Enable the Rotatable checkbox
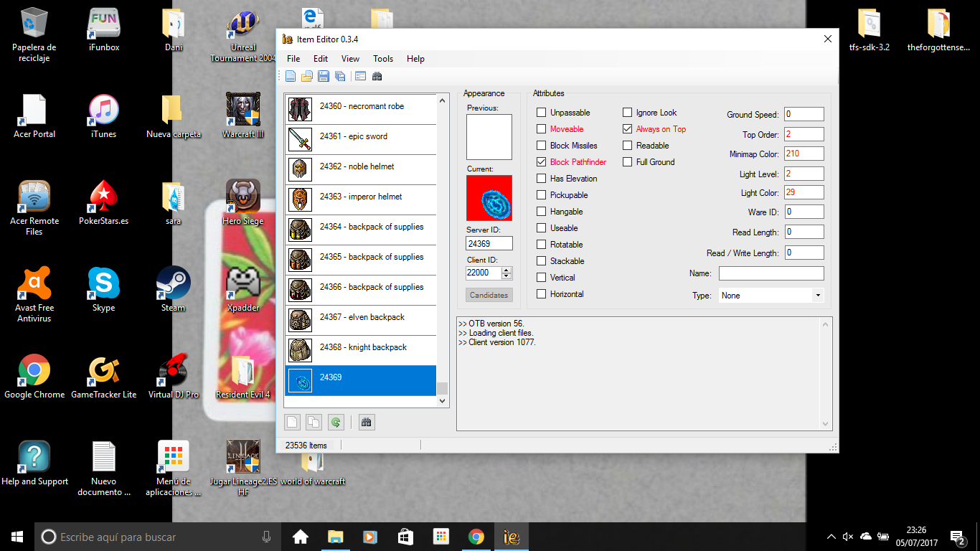 [542, 245]
